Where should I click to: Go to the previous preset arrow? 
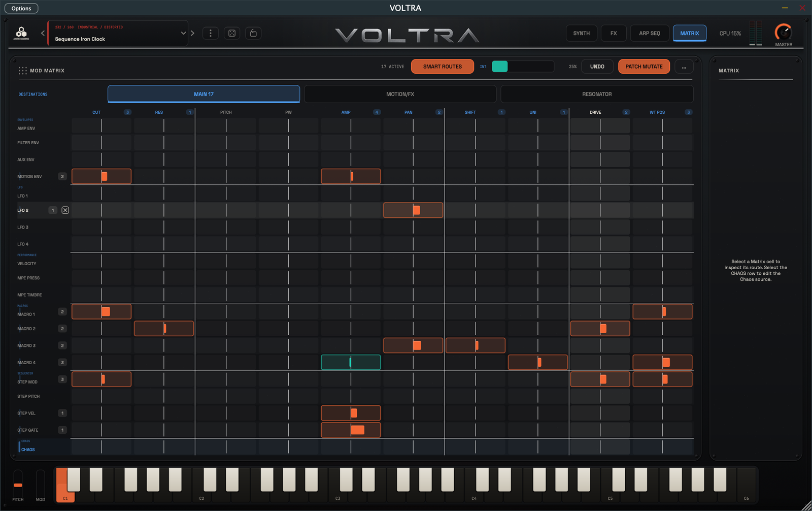pos(43,33)
